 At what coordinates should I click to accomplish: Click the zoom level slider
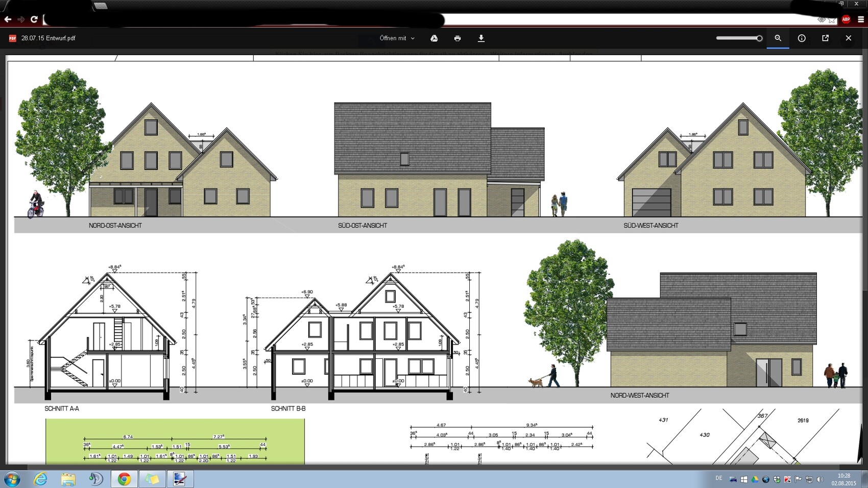tap(739, 38)
